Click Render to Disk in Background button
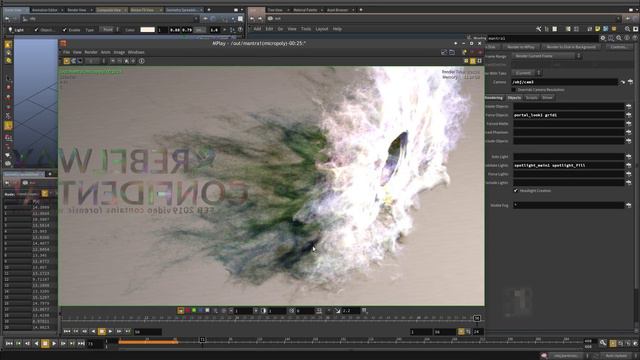Viewport: 640px width, 360px height. (x=571, y=47)
